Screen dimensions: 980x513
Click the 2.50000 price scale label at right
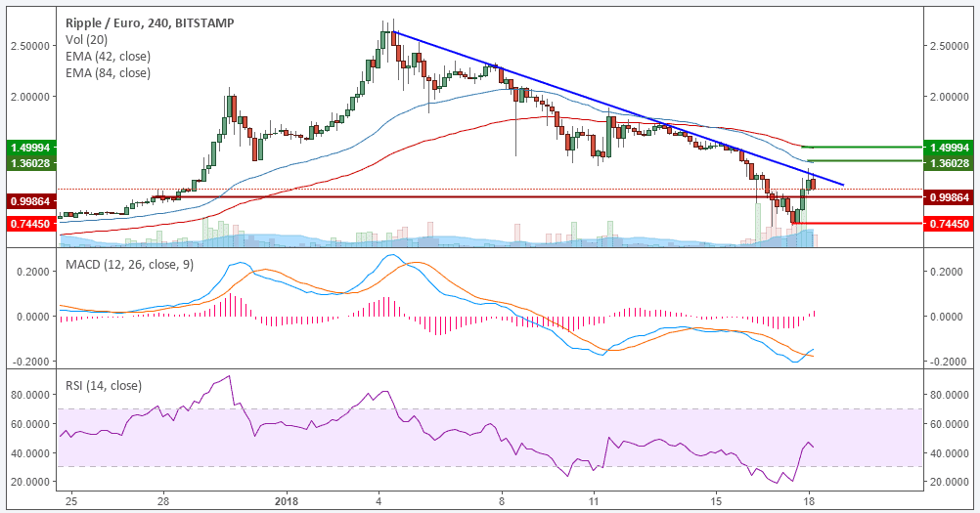[x=950, y=46]
